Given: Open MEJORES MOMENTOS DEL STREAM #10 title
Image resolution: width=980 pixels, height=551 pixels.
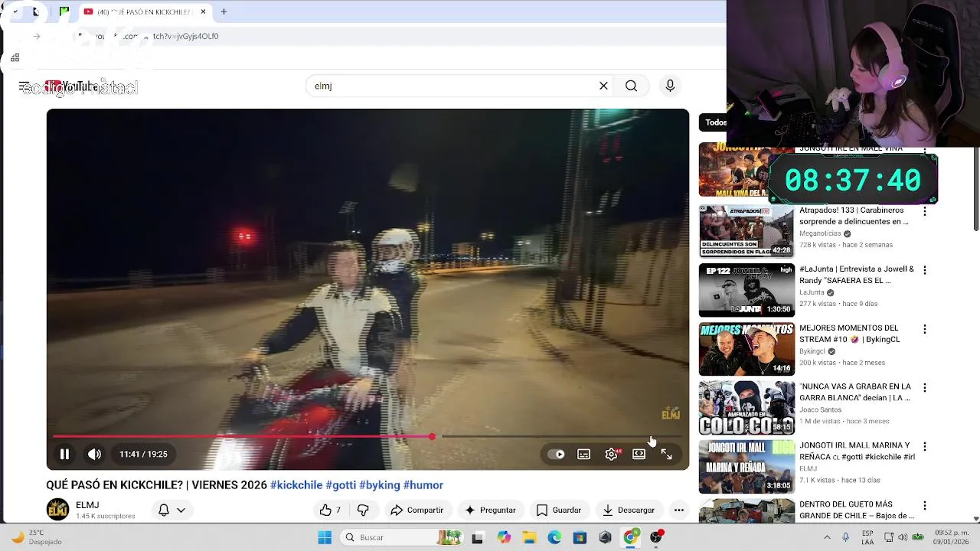Looking at the screenshot, I should [848, 334].
